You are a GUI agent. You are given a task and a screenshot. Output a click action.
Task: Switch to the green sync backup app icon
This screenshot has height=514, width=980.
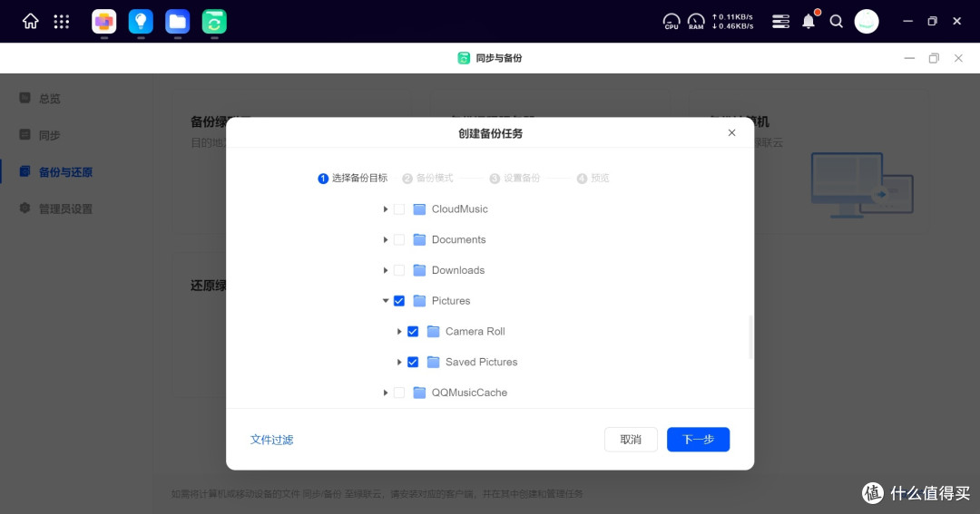point(214,22)
